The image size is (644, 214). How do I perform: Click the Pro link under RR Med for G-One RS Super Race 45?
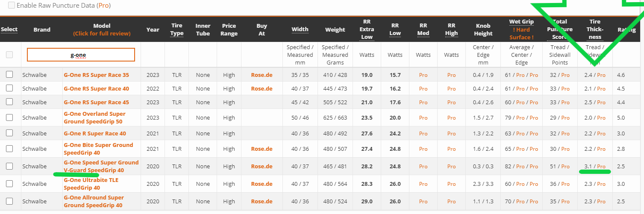click(x=423, y=102)
